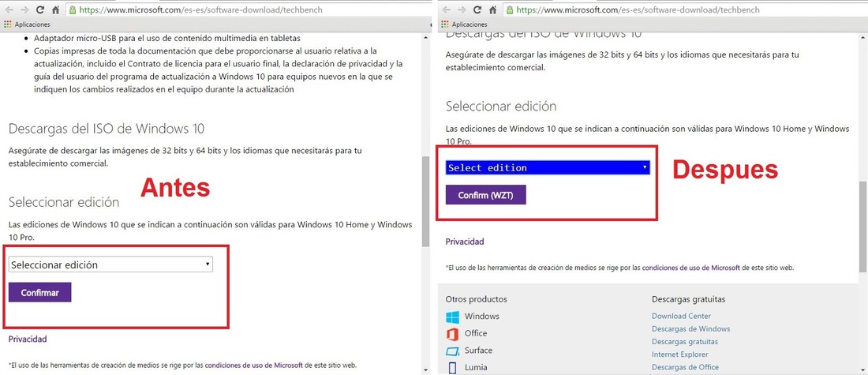
Task: Open the 'Descargas gratuitas' link under Download Center
Action: click(x=685, y=342)
